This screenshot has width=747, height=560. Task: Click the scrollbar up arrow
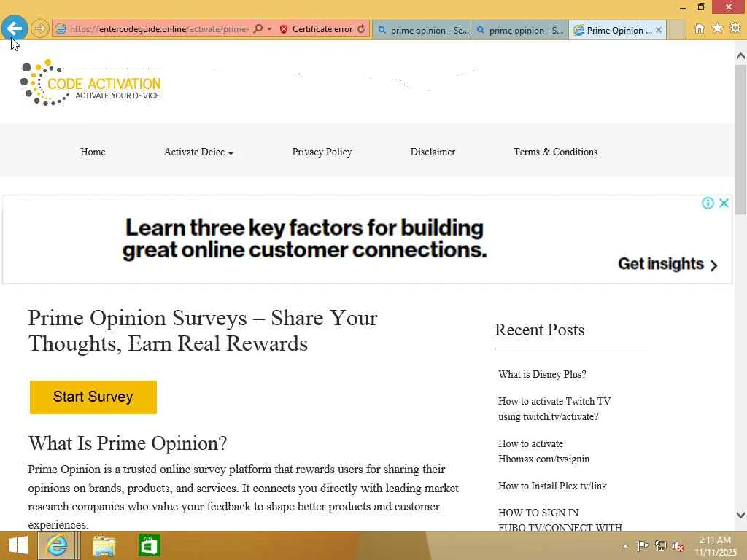(x=740, y=56)
